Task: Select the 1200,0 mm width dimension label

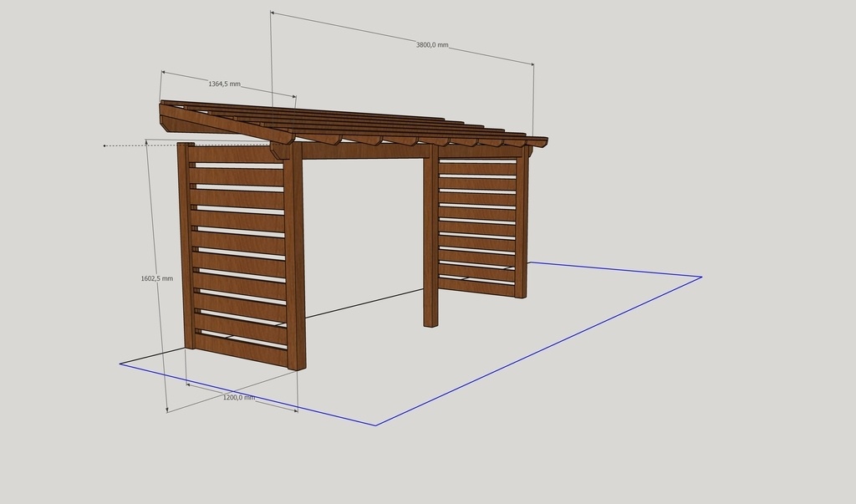Action: point(239,398)
